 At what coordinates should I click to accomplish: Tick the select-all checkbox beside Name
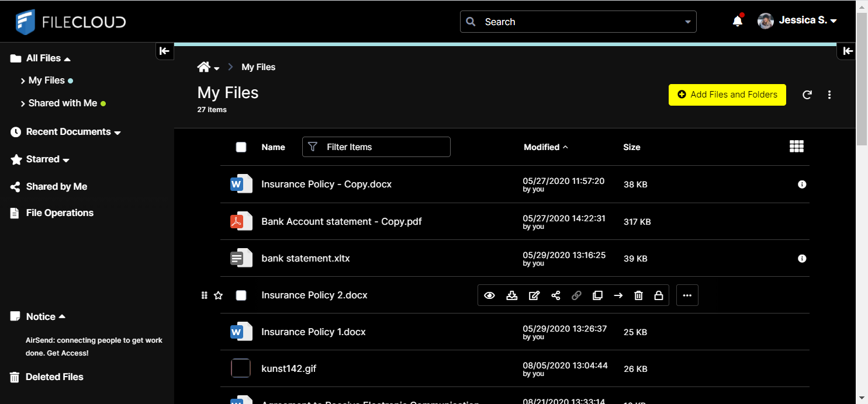(241, 147)
